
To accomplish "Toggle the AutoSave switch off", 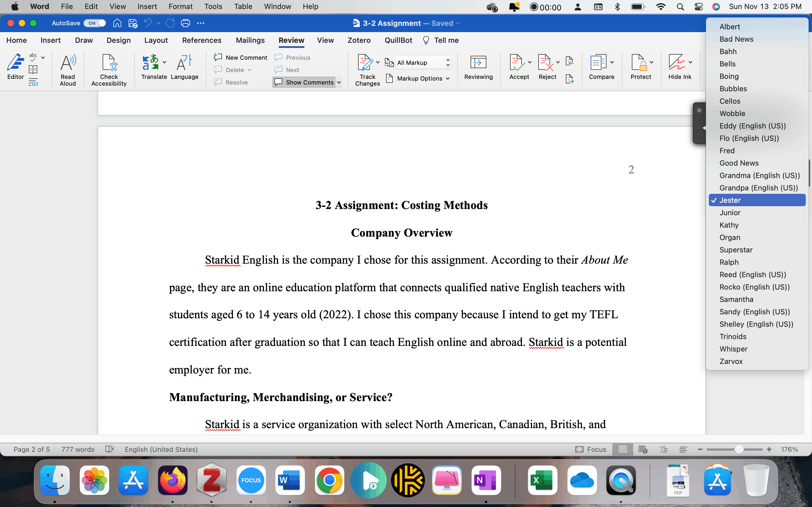I will (x=95, y=23).
